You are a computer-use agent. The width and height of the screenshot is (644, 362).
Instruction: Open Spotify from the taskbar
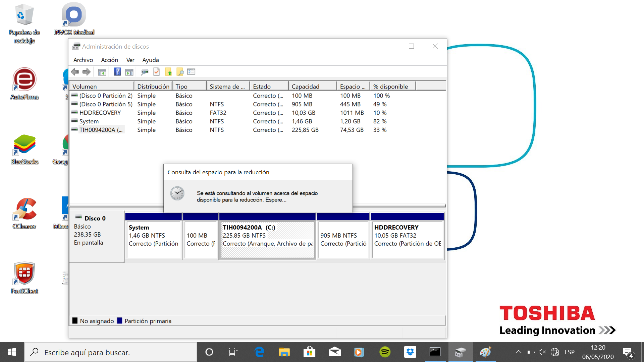(385, 352)
